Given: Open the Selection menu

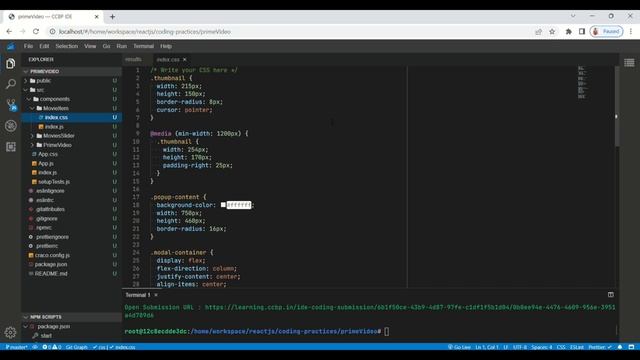Looking at the screenshot, I should pyautogui.click(x=67, y=46).
